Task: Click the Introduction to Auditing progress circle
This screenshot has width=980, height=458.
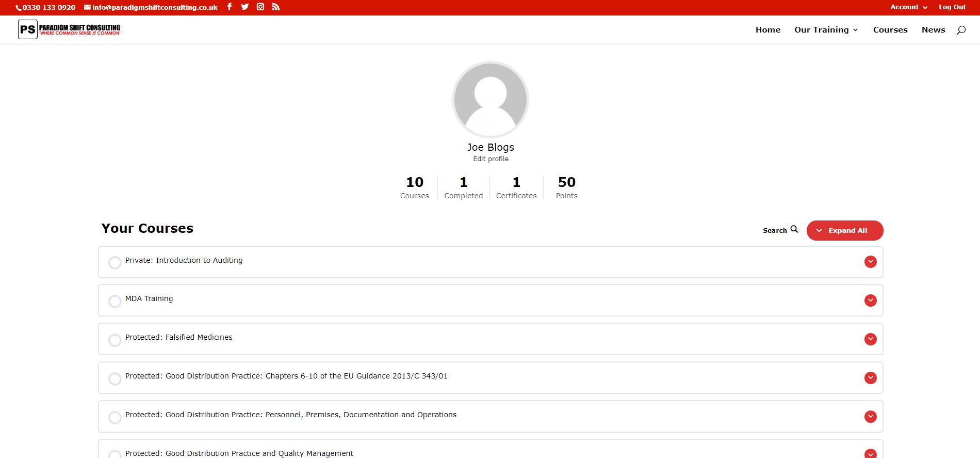Action: tap(115, 262)
